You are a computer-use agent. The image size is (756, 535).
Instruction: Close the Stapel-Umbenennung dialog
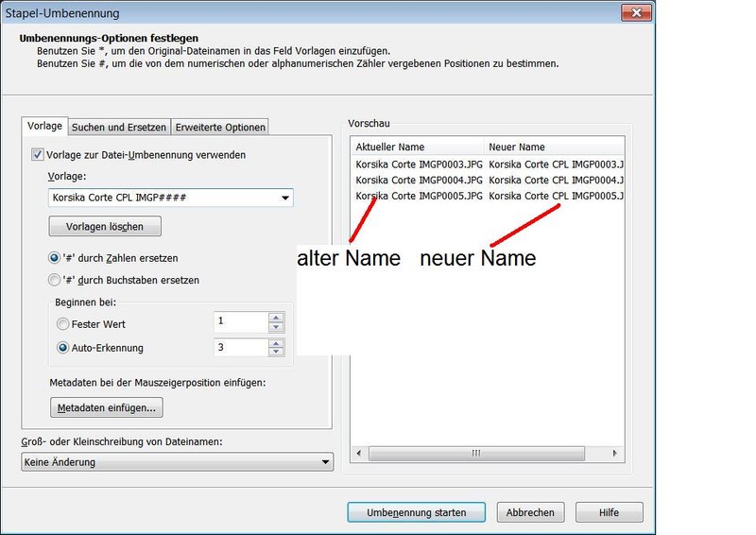[x=635, y=12]
